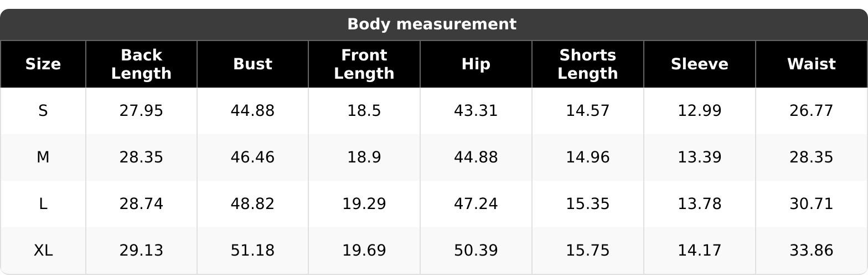This screenshot has width=868, height=275.
Task: Select the Sleeve column header
Action: coord(699,64)
